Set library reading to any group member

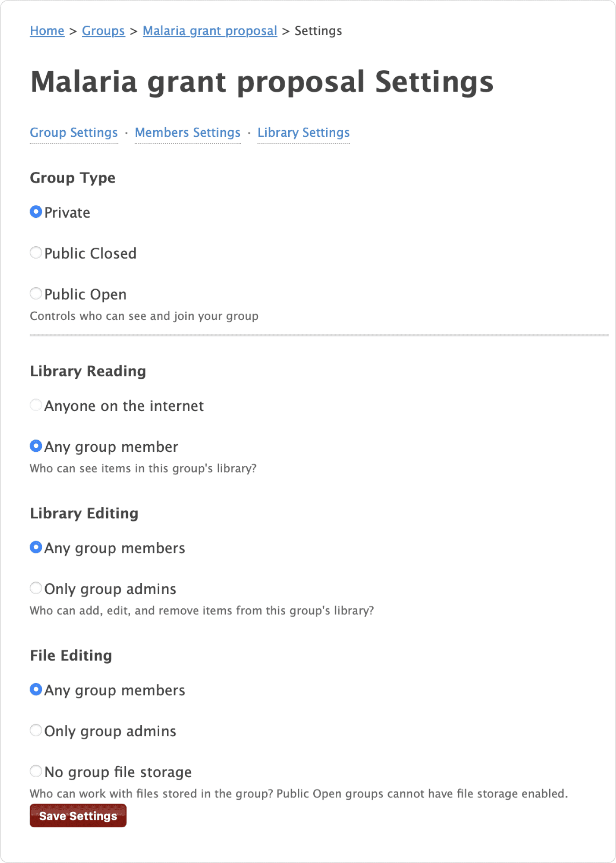tap(36, 446)
